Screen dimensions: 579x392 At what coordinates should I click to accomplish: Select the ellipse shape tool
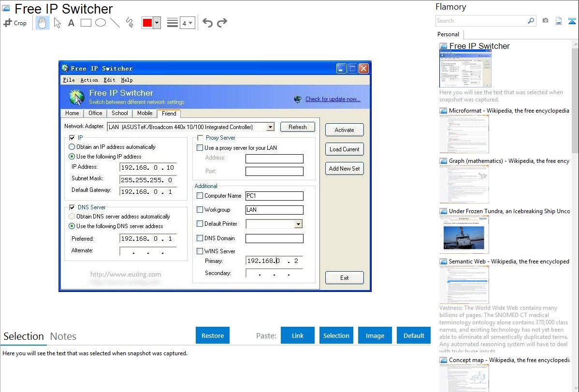(101, 23)
